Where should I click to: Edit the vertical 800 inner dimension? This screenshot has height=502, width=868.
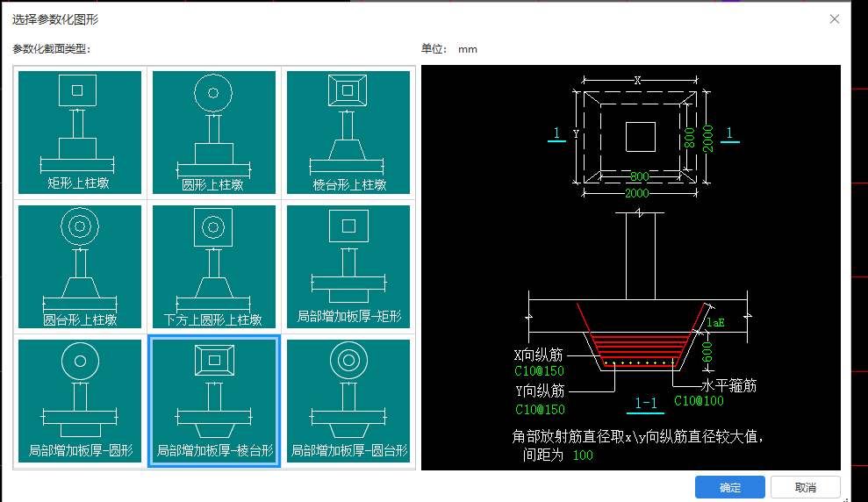689,138
